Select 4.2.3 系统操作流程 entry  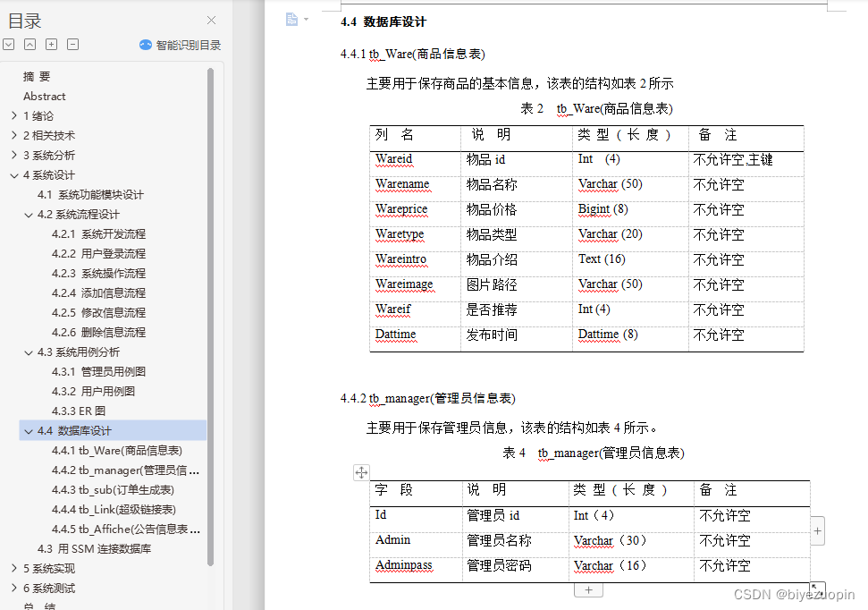click(98, 273)
